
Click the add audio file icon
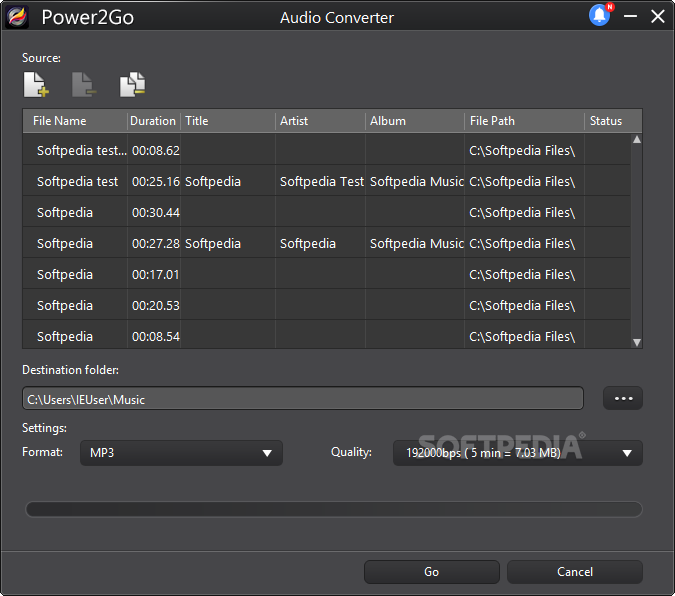[x=36, y=84]
